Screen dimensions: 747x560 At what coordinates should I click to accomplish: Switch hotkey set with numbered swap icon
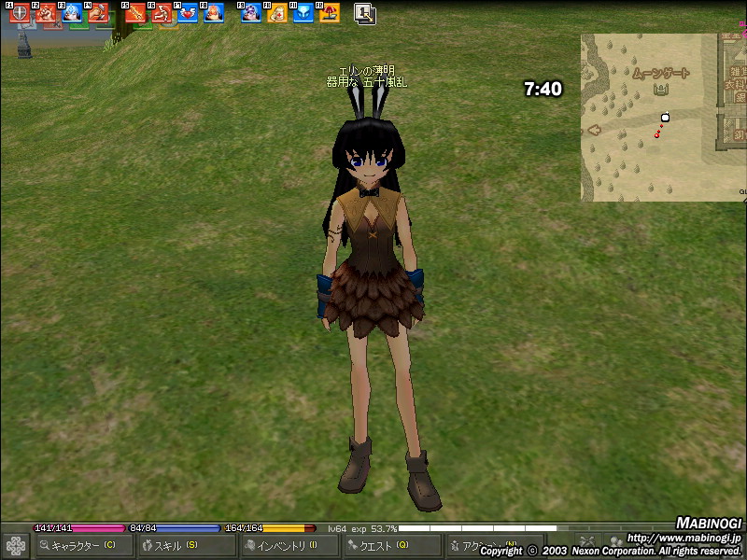coord(365,14)
